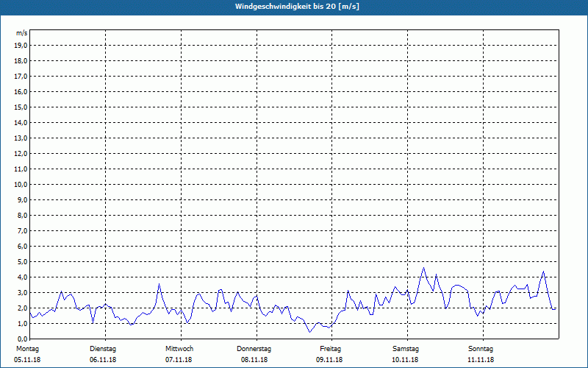
Task: Click the 2,0 y-axis label
Action: coord(22,308)
